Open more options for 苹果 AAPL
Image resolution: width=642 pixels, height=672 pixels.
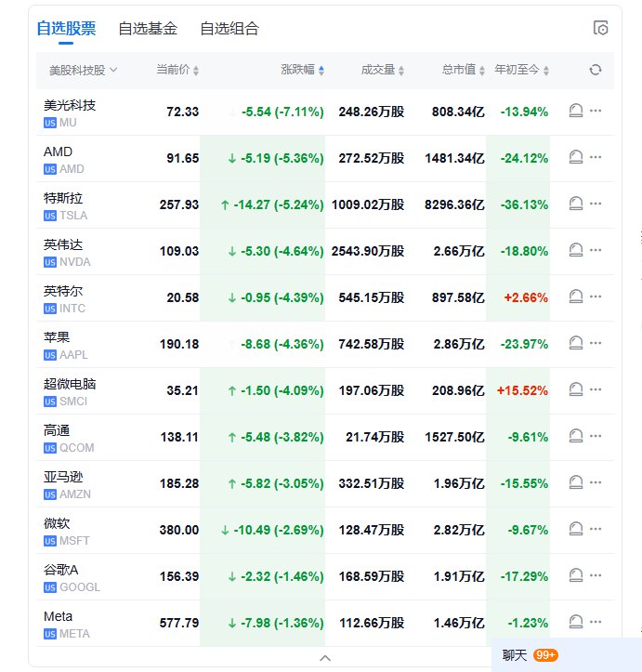tap(596, 342)
